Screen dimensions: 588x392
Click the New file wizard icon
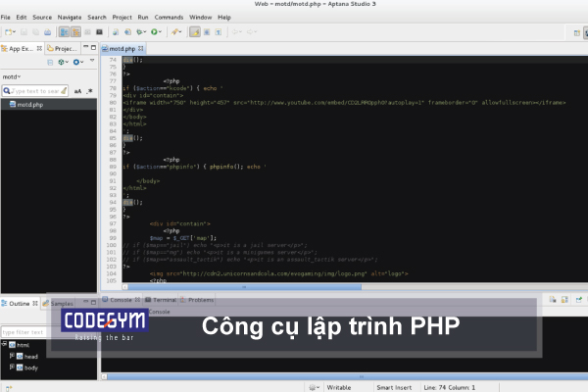pyautogui.click(x=8, y=32)
